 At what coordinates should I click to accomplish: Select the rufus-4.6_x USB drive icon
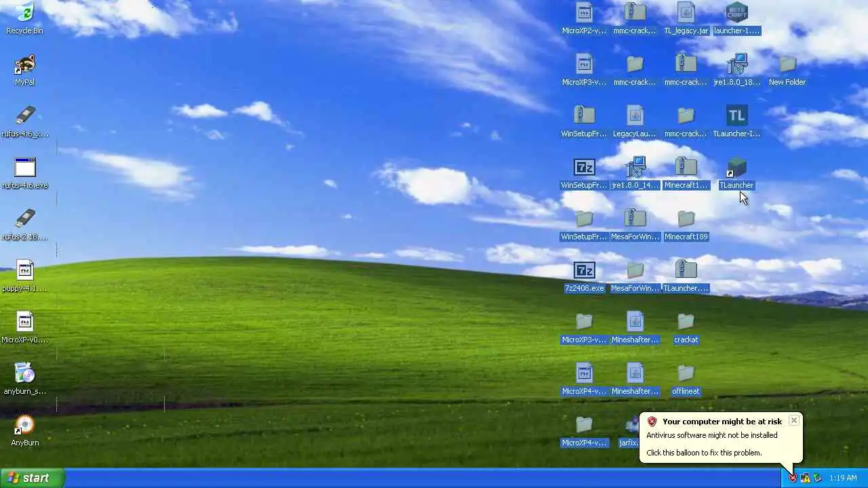click(x=24, y=121)
